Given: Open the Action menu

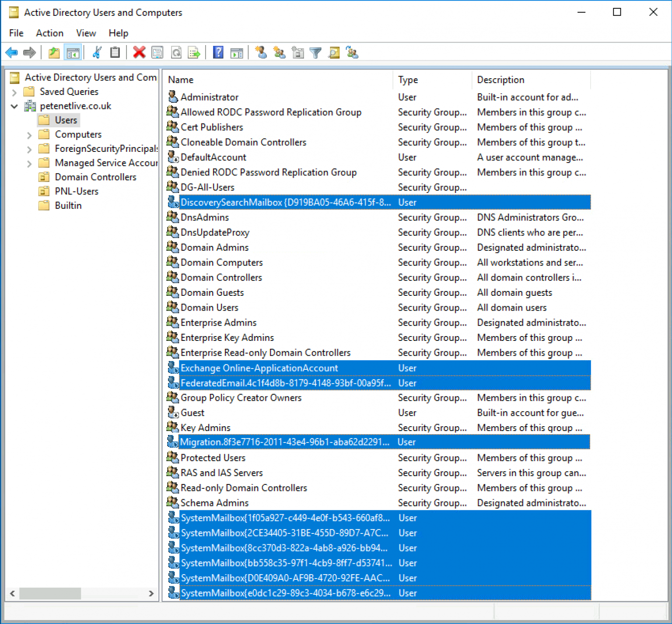Looking at the screenshot, I should (49, 33).
